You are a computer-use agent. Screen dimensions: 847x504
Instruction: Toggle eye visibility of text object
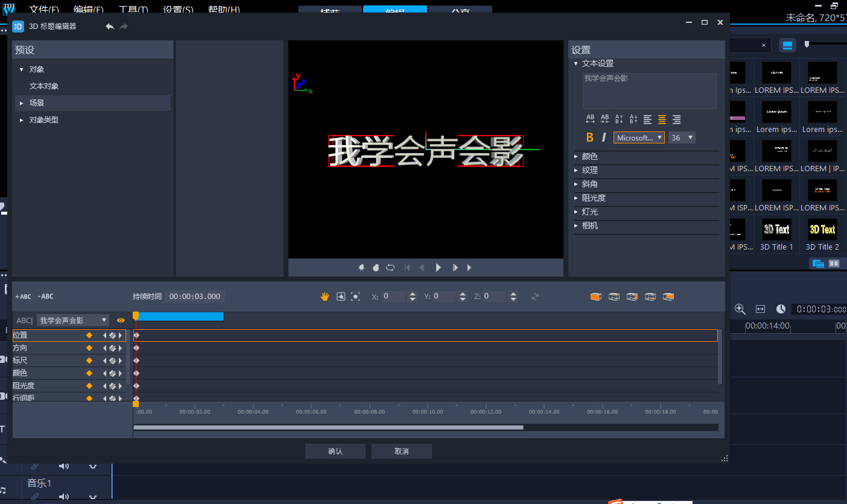click(121, 320)
